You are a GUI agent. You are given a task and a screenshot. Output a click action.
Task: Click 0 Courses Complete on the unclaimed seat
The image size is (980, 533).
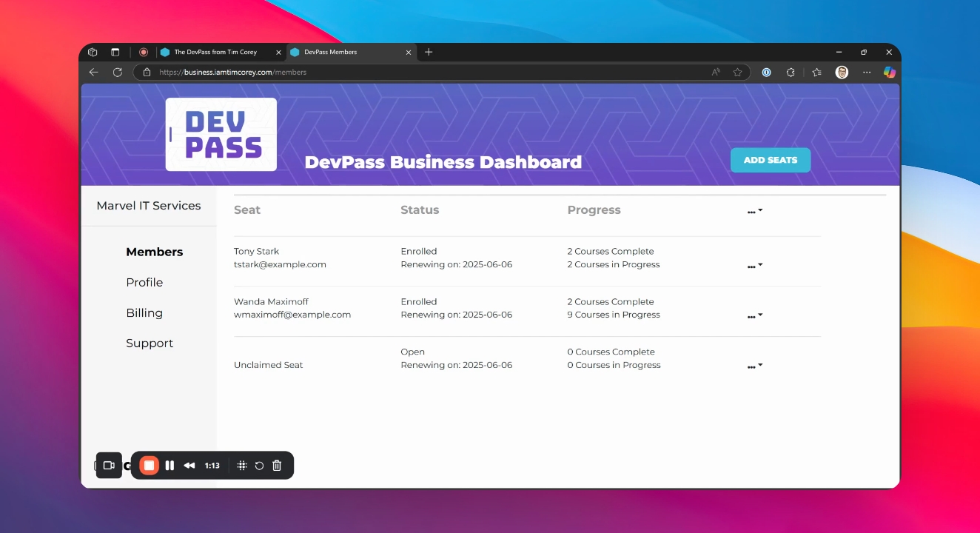(611, 352)
